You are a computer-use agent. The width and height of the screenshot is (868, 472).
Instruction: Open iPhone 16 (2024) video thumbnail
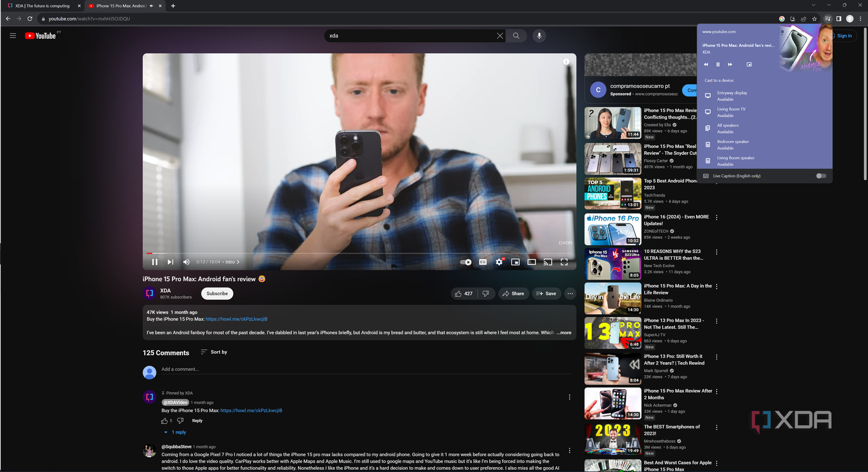tap(613, 230)
